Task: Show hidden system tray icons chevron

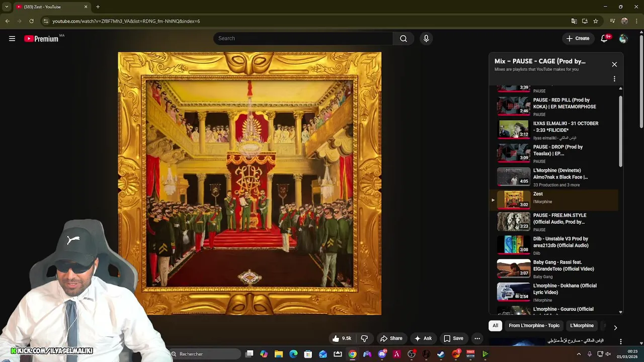Action: click(x=579, y=354)
